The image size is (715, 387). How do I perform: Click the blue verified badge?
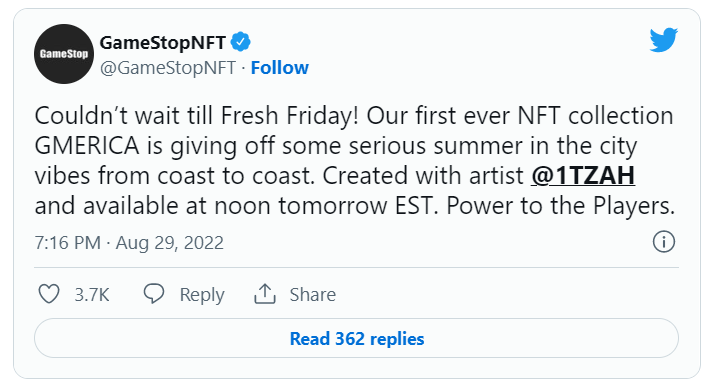(240, 42)
